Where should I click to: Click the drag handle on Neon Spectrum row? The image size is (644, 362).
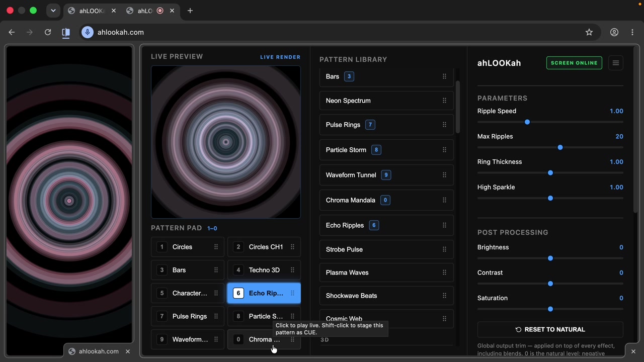pos(444,101)
